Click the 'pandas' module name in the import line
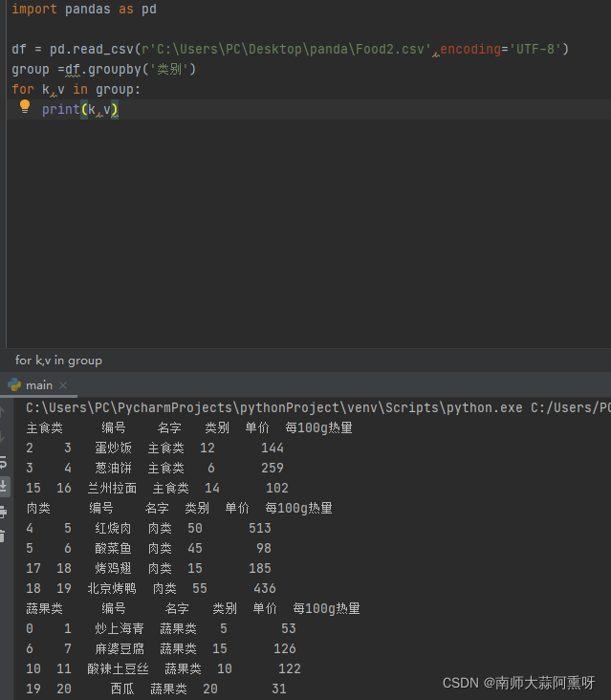Viewport: 611px width, 700px height. pos(87,9)
